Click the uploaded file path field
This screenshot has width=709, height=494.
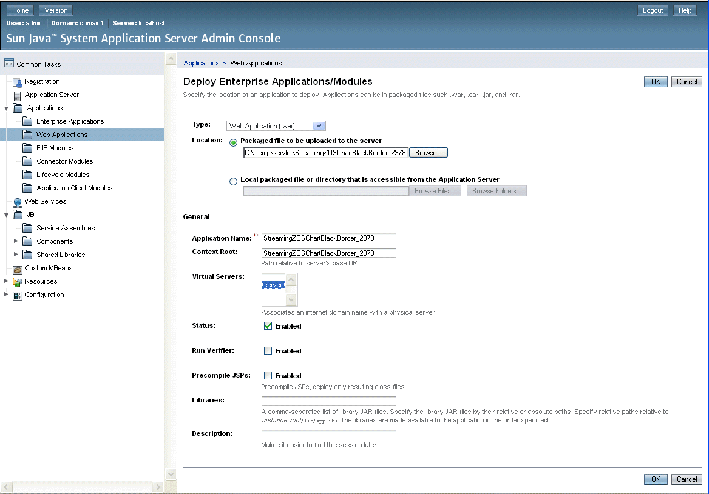(326, 153)
